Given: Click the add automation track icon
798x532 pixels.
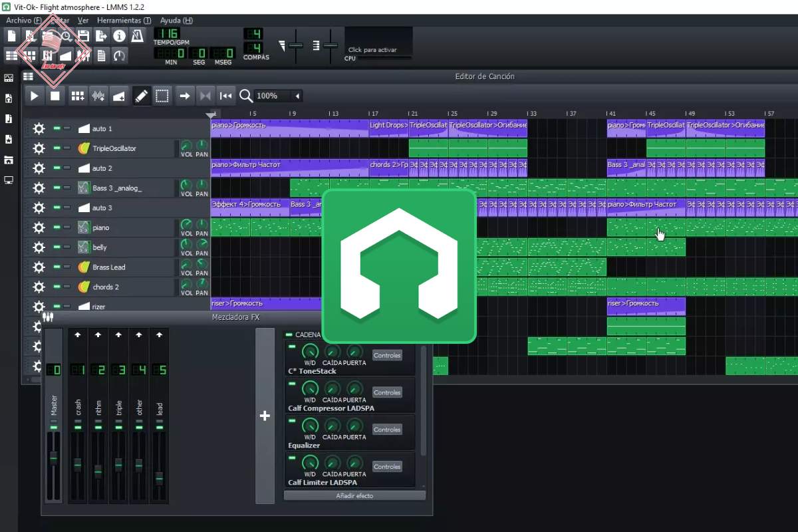Looking at the screenshot, I should [119, 96].
